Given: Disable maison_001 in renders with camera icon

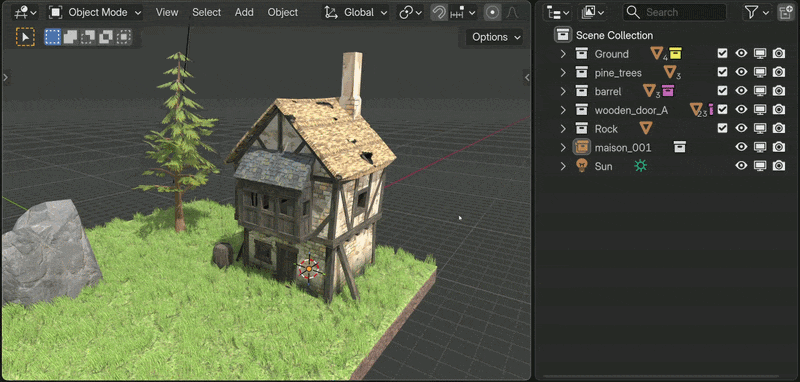Looking at the screenshot, I should pos(779,146).
